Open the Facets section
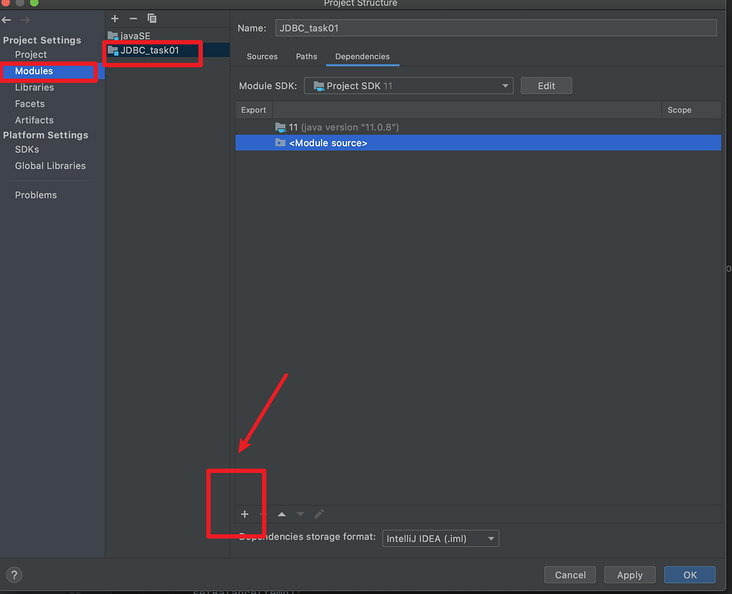 [x=29, y=104]
